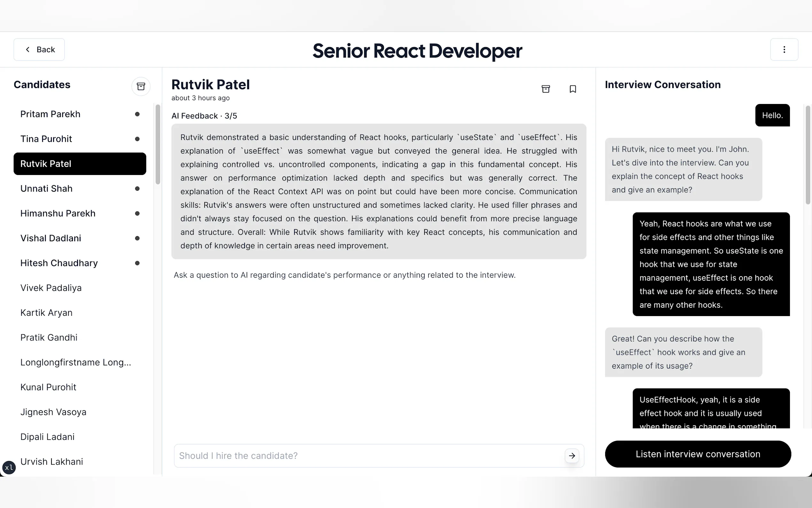Screen dimensions: 812x508
Task: Click unread dot next to Pritam Parekh
Action: click(x=137, y=114)
